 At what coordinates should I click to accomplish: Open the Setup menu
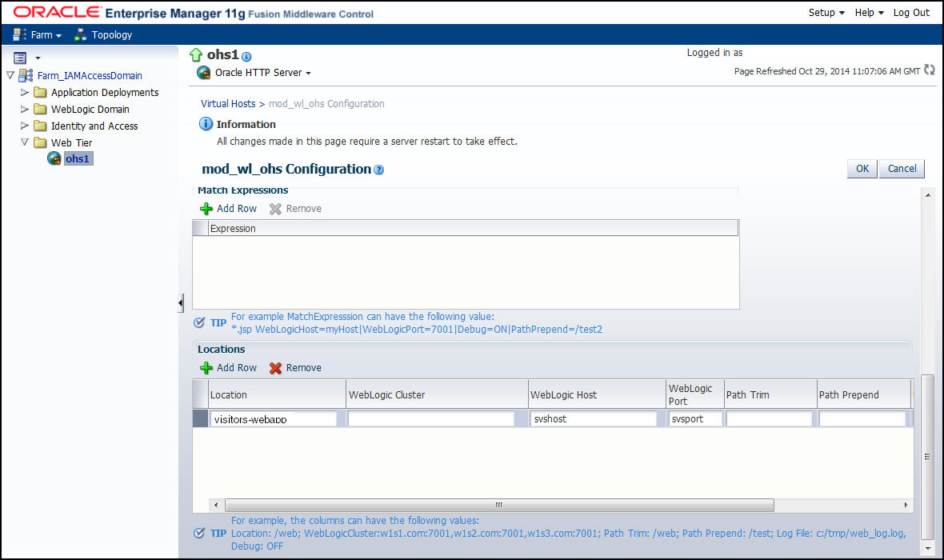(x=826, y=13)
